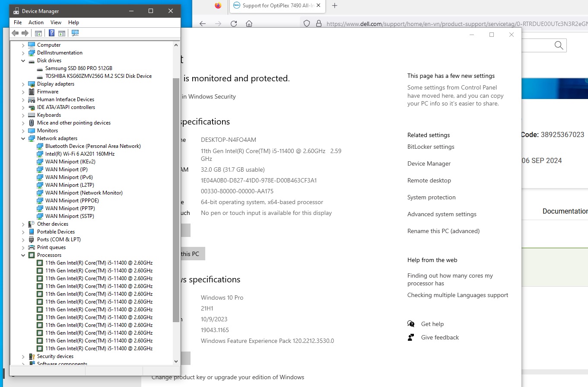588x387 pixels.
Task: Click Show/Hide Console Tree toolbar icon
Action: pyautogui.click(x=38, y=33)
